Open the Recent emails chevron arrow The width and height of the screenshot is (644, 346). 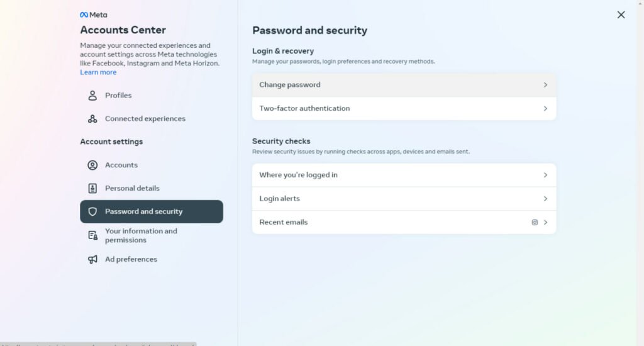[545, 222]
